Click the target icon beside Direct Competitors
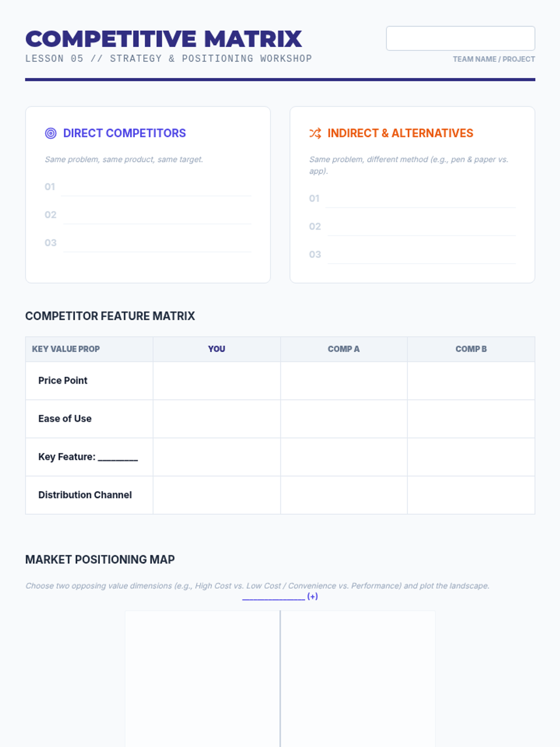This screenshot has width=560, height=747. [x=50, y=134]
